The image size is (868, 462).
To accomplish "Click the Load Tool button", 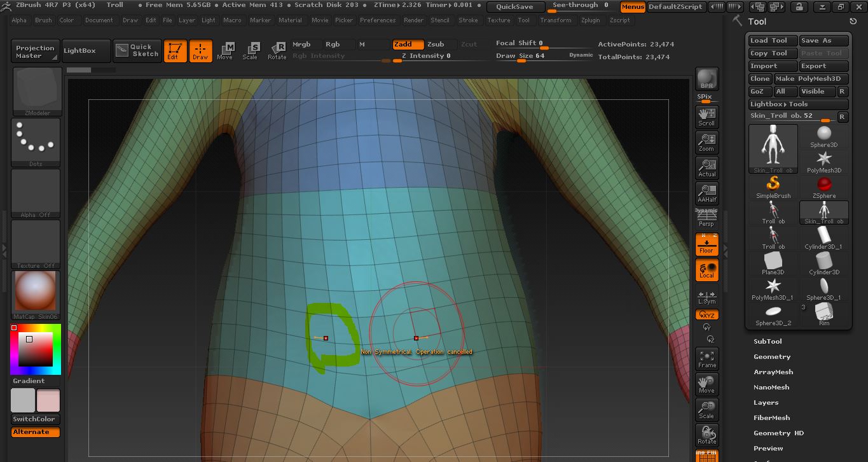I will pyautogui.click(x=773, y=41).
